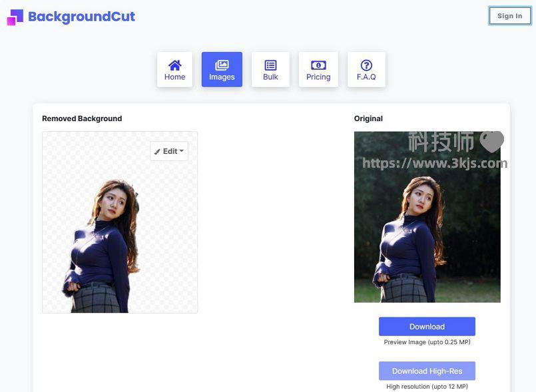Expand the caret arrow beside Edit
The image size is (536, 392).
tap(182, 151)
